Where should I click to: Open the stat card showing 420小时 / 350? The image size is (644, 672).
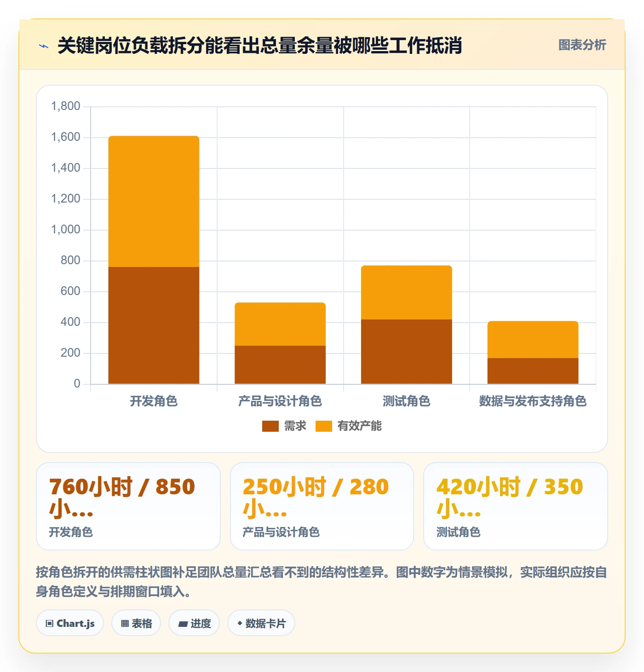point(516,506)
